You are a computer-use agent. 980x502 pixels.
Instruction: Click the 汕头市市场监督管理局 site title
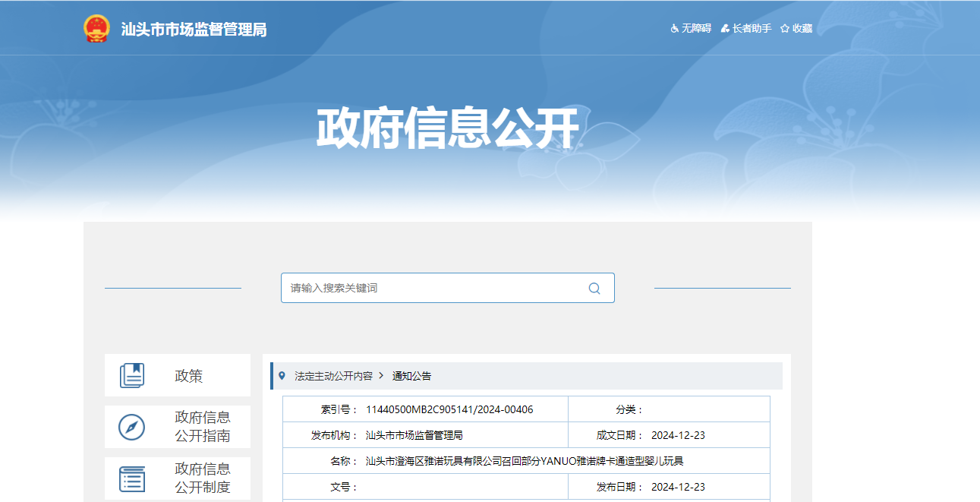tap(194, 30)
